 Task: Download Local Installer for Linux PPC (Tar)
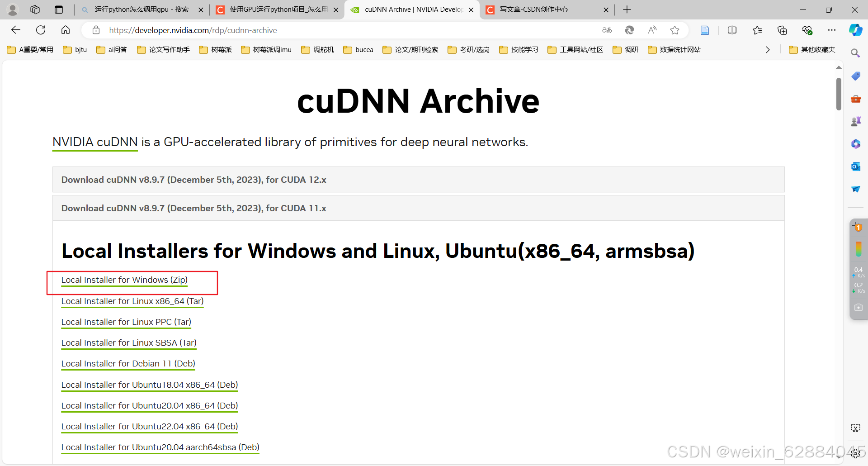(126, 322)
